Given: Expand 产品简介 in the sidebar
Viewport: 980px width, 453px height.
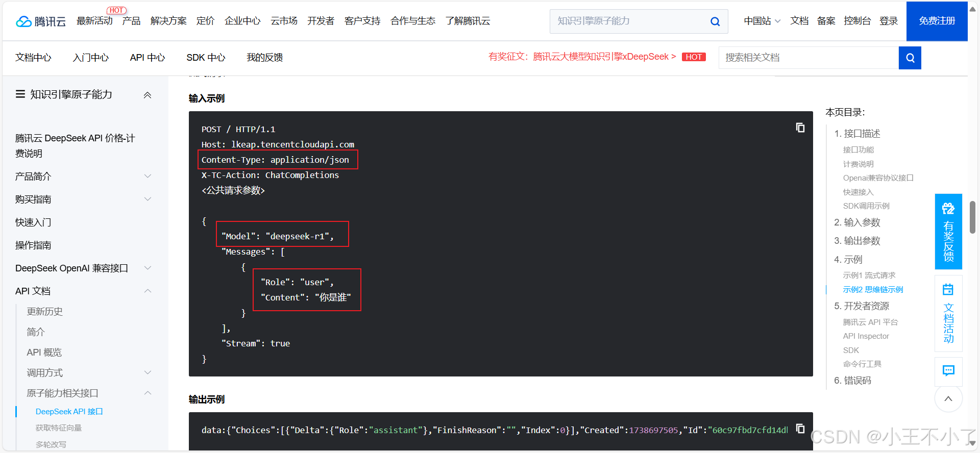Looking at the screenshot, I should pos(148,176).
